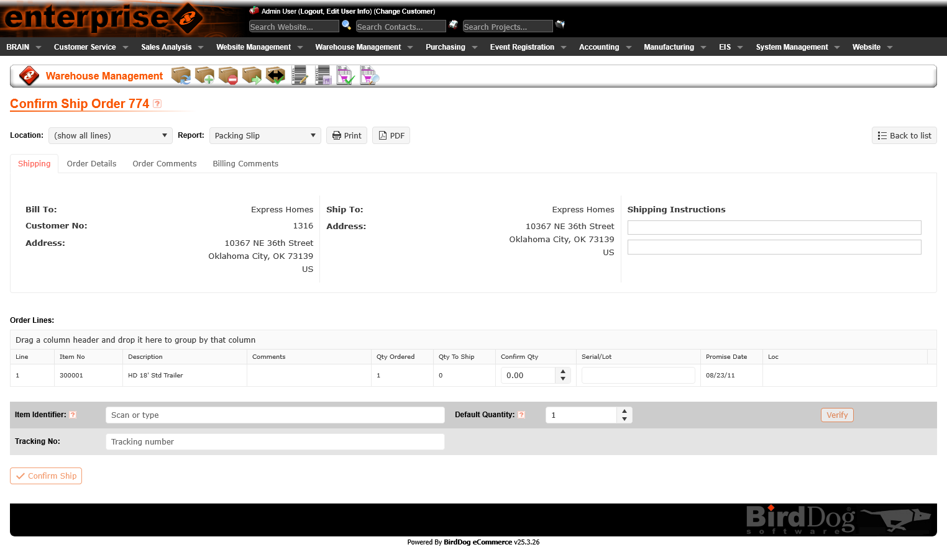The width and height of the screenshot is (947, 560).
Task: Click help icon next to Confirm Ship Order title
Action: (x=157, y=104)
